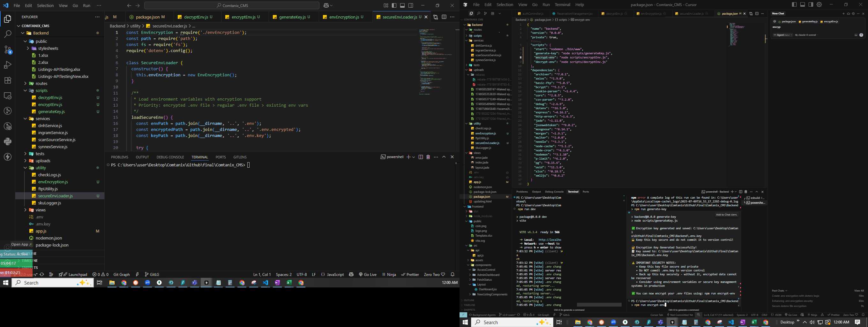Open 'Create .env encryption with dotenv logic' past chat
The height and width of the screenshot is (327, 868).
pos(796,296)
